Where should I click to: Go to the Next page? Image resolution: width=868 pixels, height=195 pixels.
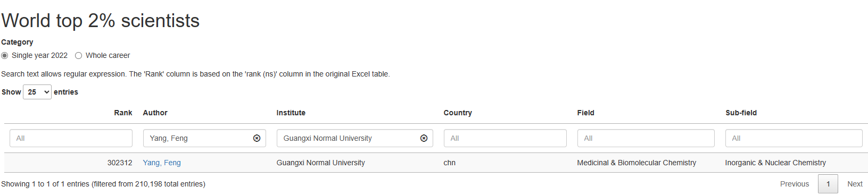855,184
